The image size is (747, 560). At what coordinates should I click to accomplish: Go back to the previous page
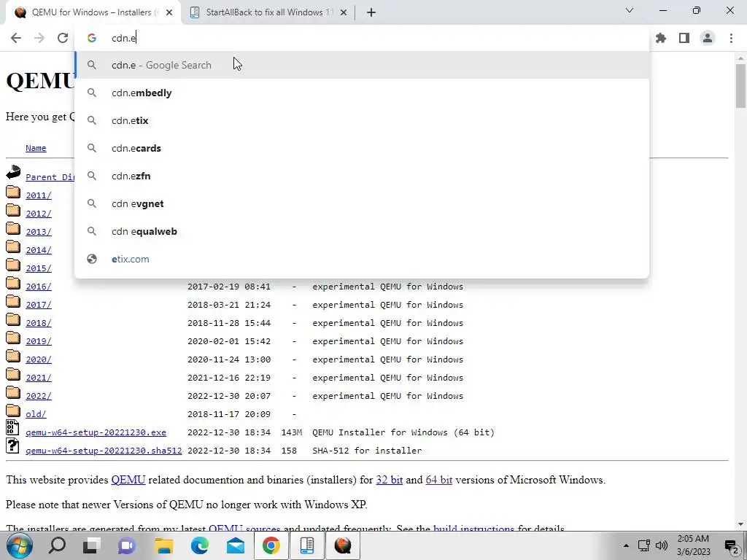[x=16, y=38]
